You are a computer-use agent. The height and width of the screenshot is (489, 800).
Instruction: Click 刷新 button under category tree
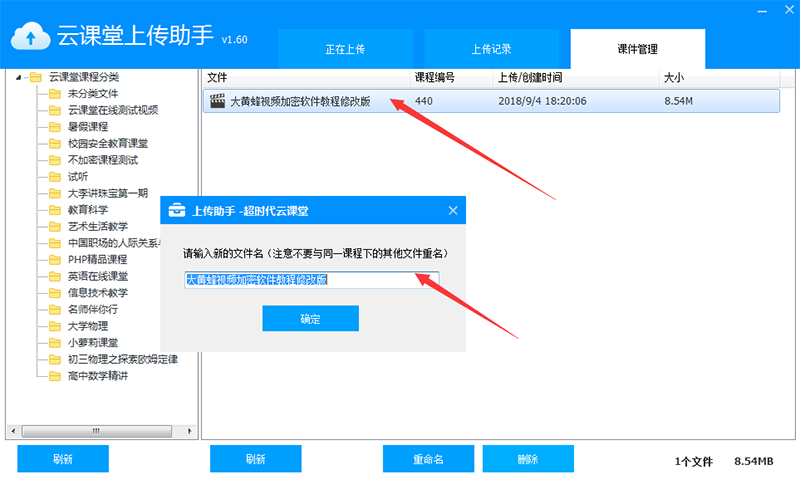click(x=63, y=459)
